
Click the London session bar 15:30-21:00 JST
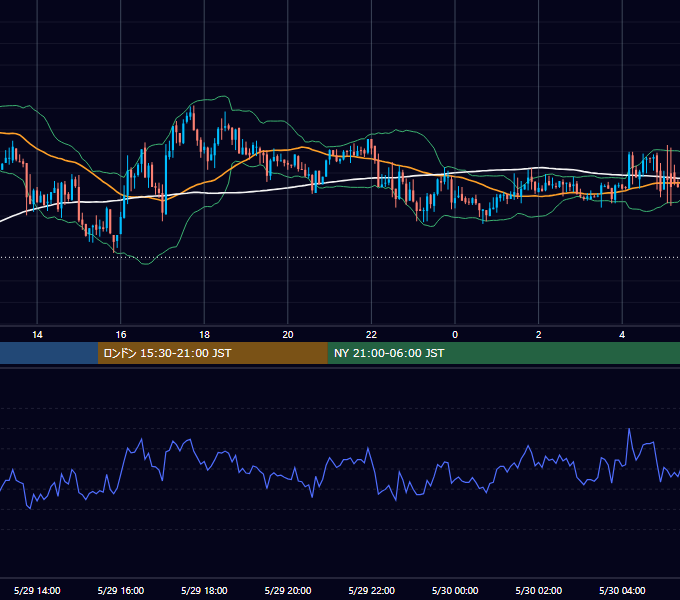tap(212, 353)
